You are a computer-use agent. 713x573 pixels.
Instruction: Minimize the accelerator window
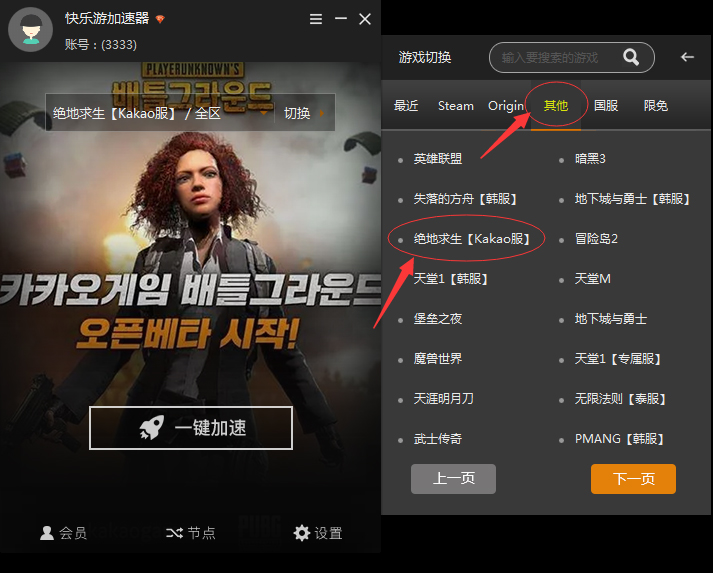pos(341,19)
